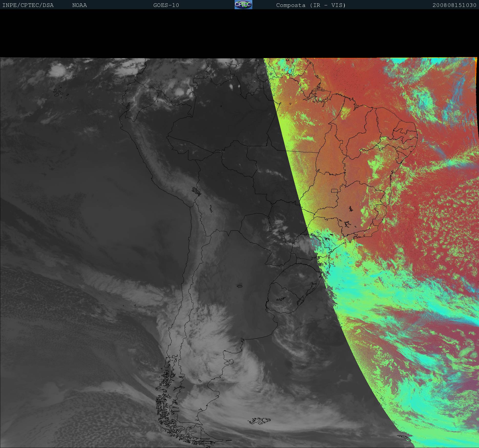The height and width of the screenshot is (448, 479).
Task: Click the 200808151030 timestamp
Action: [x=454, y=5]
